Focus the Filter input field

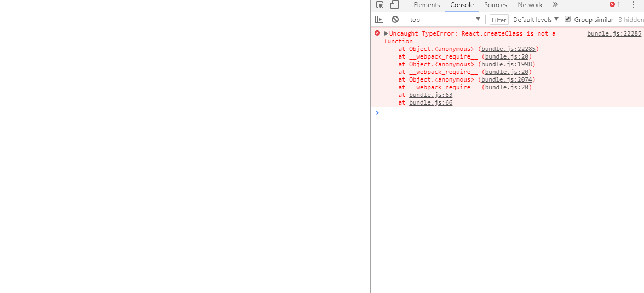point(499,20)
